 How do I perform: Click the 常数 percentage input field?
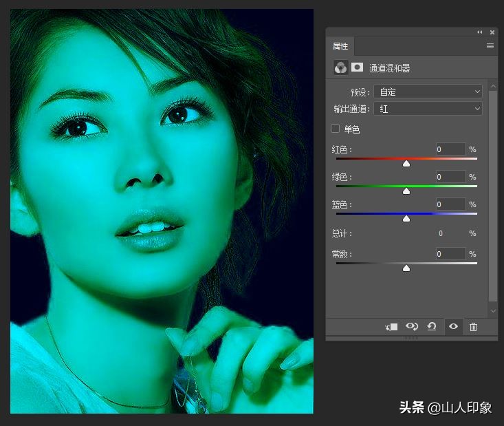pyautogui.click(x=450, y=254)
